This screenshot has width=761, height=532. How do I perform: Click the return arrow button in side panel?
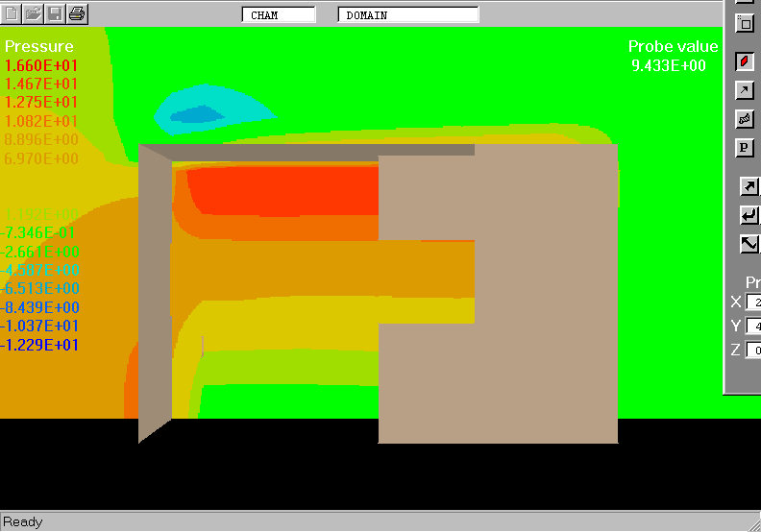click(749, 215)
